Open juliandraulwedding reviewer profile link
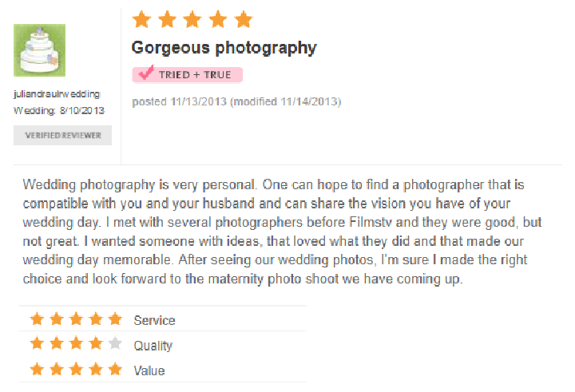The width and height of the screenshot is (575, 392). (57, 94)
